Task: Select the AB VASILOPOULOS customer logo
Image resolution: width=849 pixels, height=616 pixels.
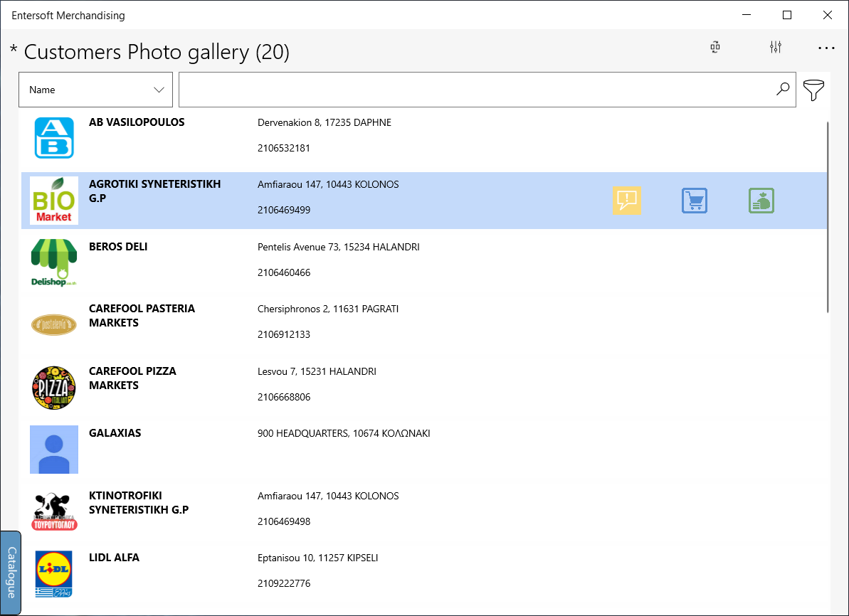Action: point(54,138)
